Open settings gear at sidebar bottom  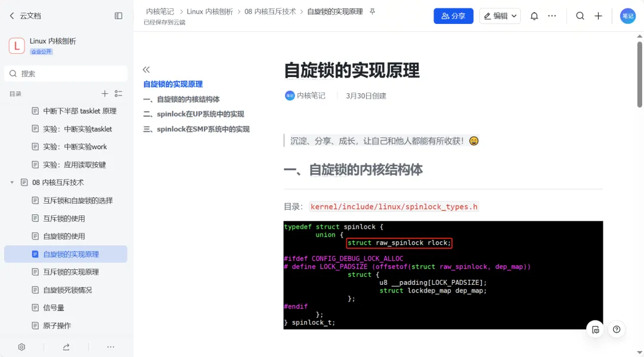tap(22, 347)
